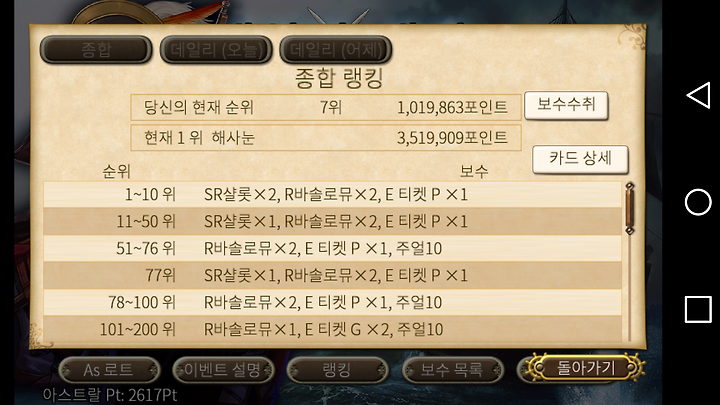Open the 보수 목록 reward list
The width and height of the screenshot is (720, 405).
tap(452, 370)
